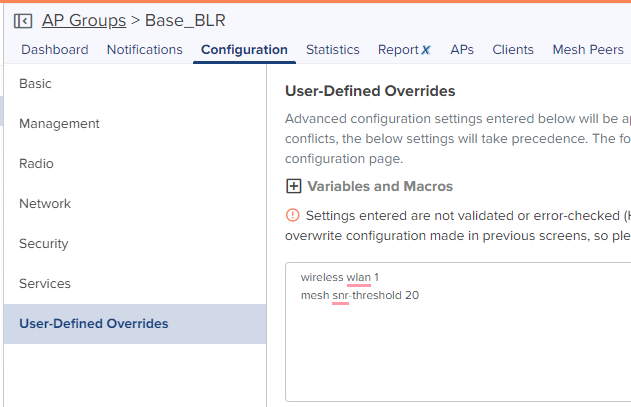631x407 pixels.
Task: Click the Report X beta icon
Action: (426, 50)
